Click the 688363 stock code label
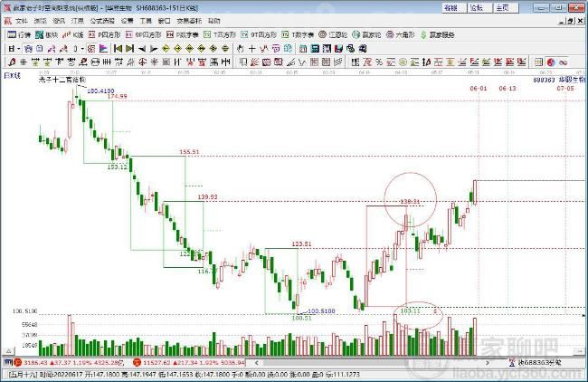588x382 pixels. pos(544,80)
